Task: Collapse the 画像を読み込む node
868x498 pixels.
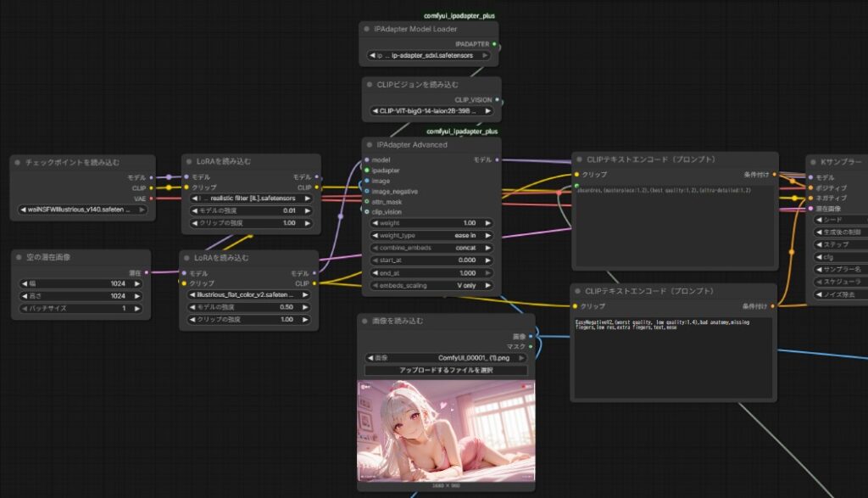Action: pos(365,322)
